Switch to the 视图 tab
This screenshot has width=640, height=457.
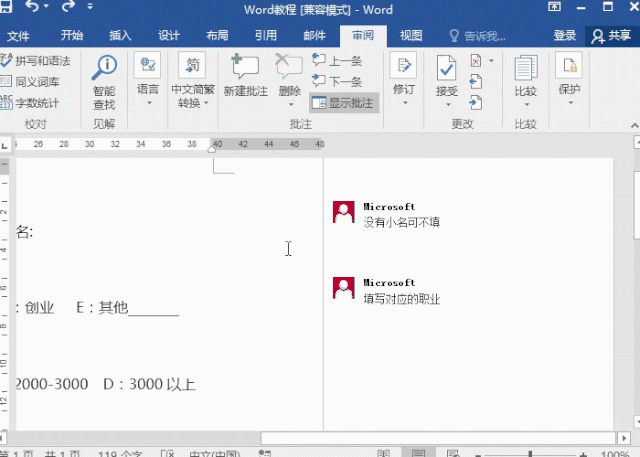(411, 35)
